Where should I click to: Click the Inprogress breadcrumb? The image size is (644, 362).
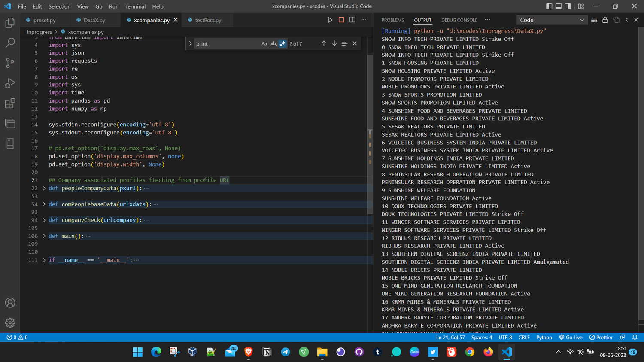(39, 32)
